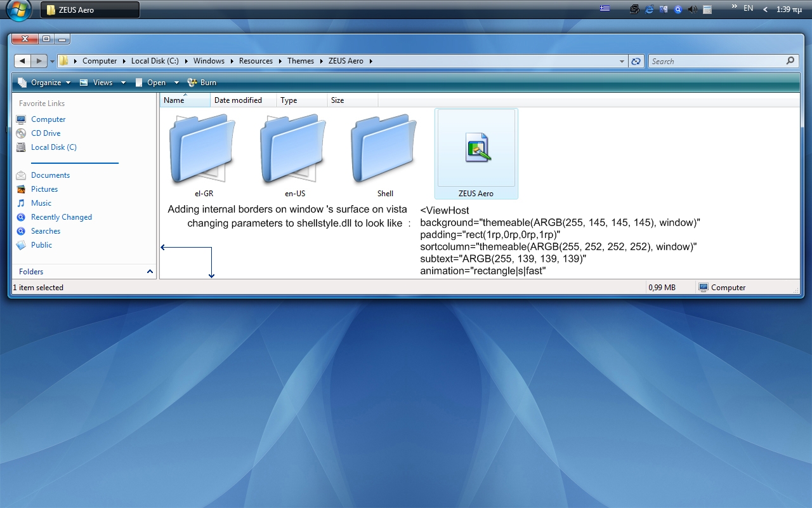Click the Windows Start orb
812x508 pixels.
click(x=18, y=10)
